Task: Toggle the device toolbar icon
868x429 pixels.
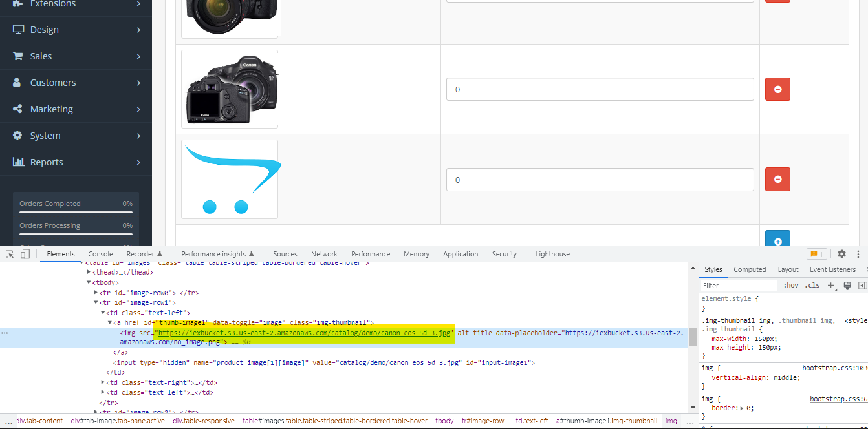Action: 25,254
